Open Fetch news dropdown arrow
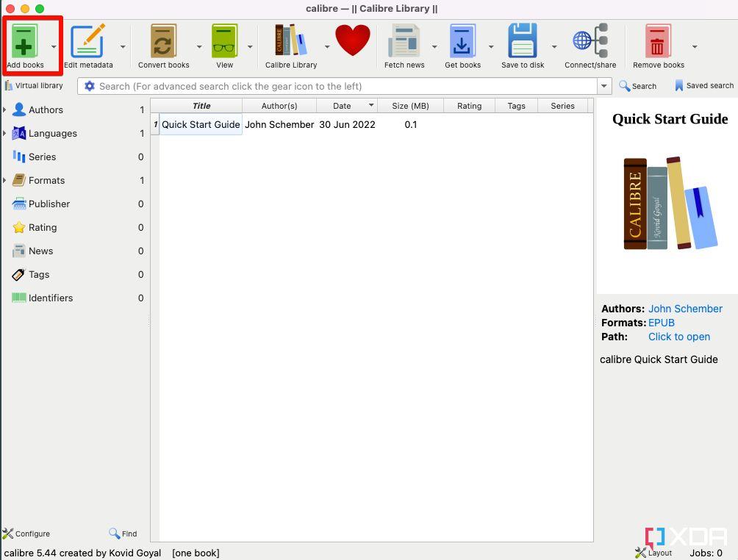738x560 pixels. 434,46
